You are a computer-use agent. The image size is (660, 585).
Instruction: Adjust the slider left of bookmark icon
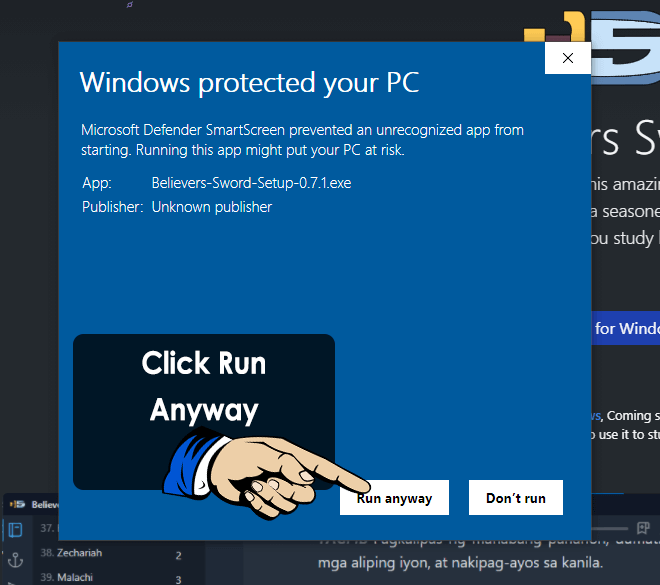(x=609, y=528)
